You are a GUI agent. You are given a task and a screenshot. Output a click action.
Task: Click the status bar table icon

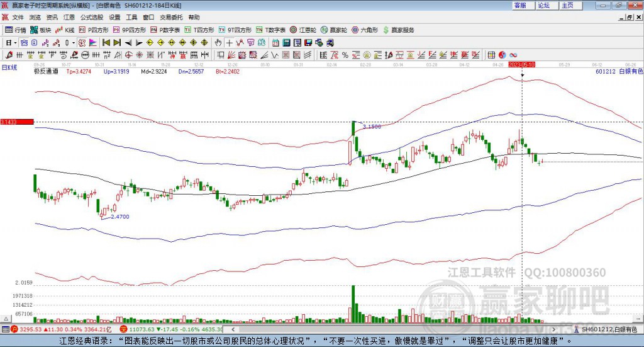(x=5, y=329)
